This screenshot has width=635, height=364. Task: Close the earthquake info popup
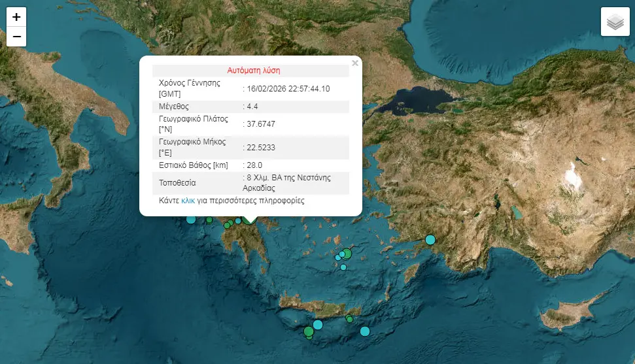click(355, 63)
